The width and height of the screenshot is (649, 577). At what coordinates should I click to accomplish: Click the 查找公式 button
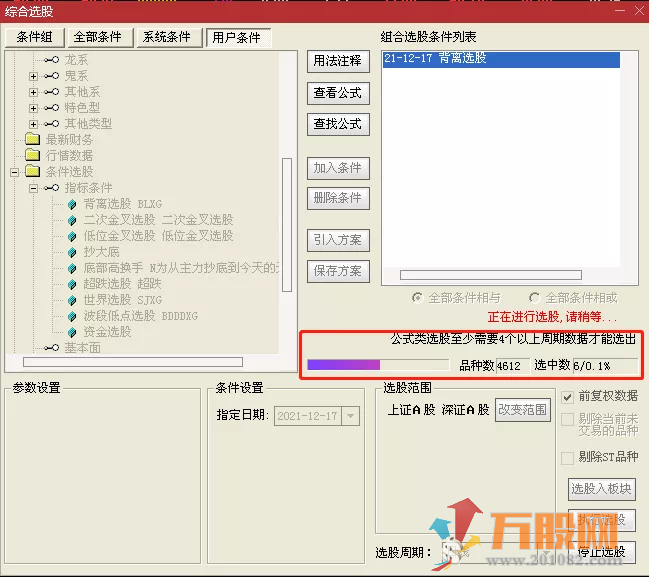(x=338, y=124)
